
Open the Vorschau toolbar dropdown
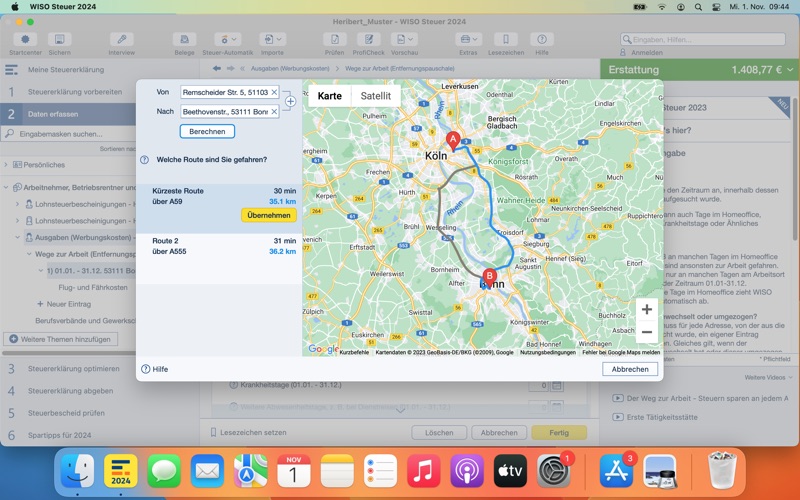(405, 39)
